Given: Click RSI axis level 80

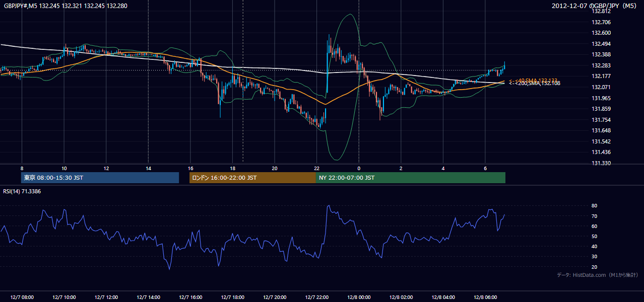Looking at the screenshot, I should 595,206.
